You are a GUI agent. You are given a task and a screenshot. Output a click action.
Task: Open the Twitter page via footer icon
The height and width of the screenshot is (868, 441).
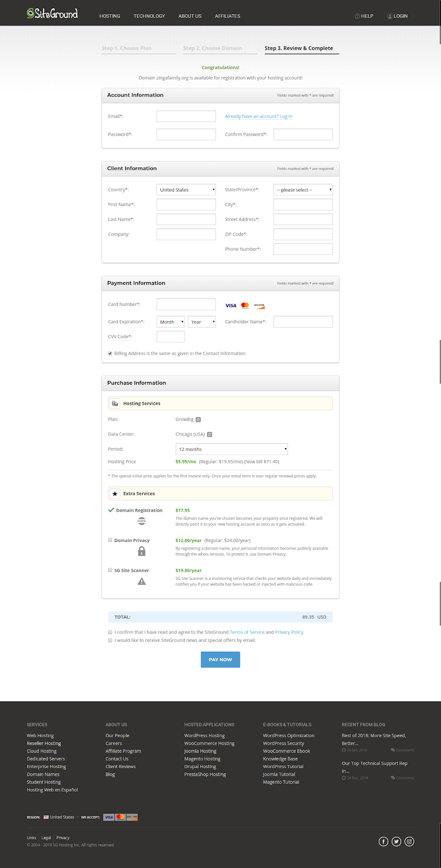coord(397,841)
